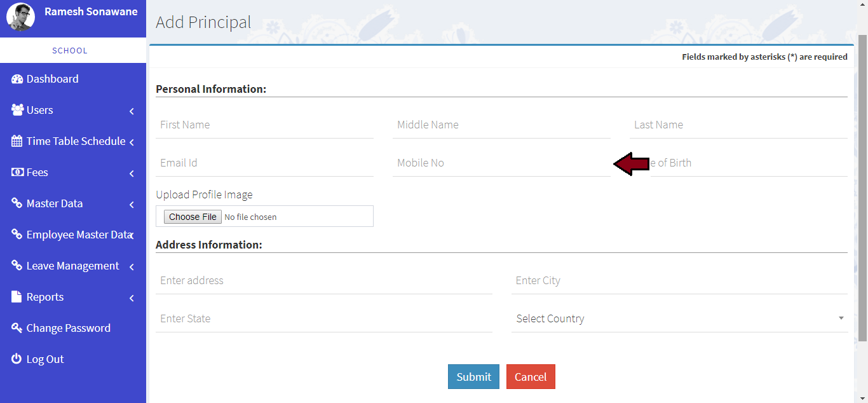The height and width of the screenshot is (403, 868).
Task: Click the Users group icon
Action: click(17, 110)
